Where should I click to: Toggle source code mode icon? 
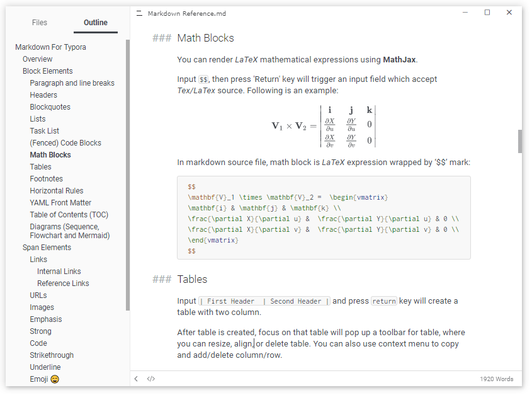click(x=150, y=379)
